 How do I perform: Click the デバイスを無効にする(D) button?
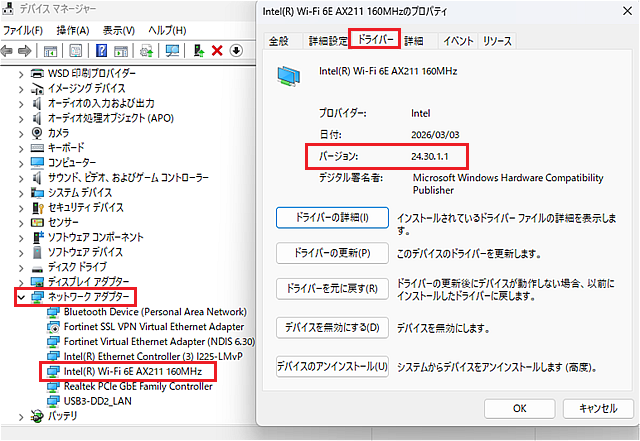pos(332,327)
